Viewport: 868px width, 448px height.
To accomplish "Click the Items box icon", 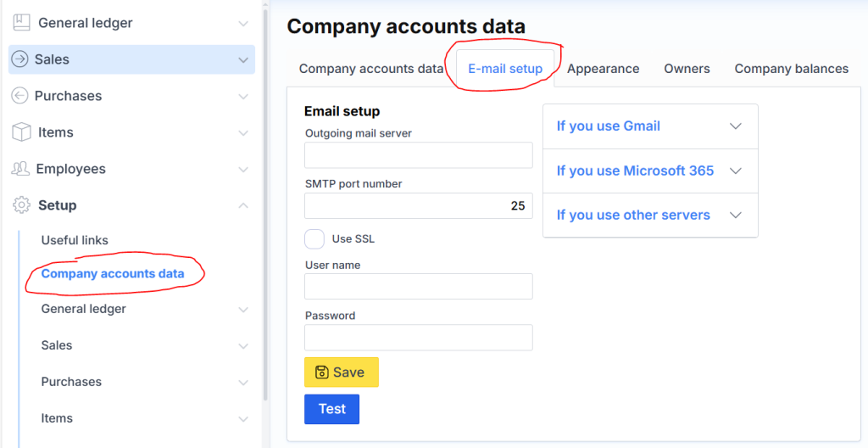I will coord(22,132).
